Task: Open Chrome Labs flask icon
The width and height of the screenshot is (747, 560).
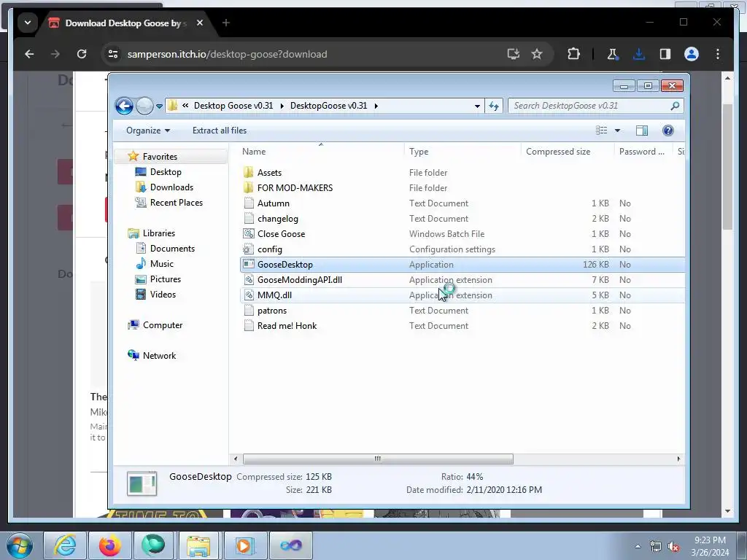Action: click(x=613, y=54)
